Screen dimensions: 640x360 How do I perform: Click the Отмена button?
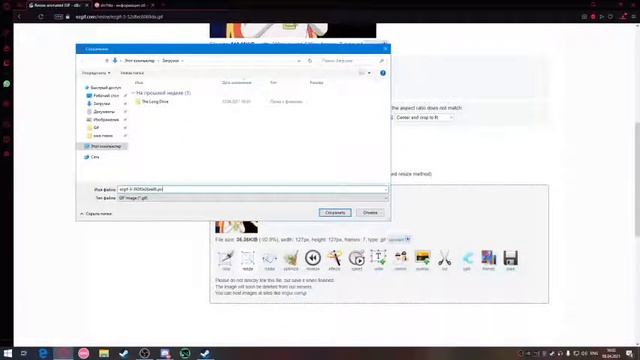[370, 213]
